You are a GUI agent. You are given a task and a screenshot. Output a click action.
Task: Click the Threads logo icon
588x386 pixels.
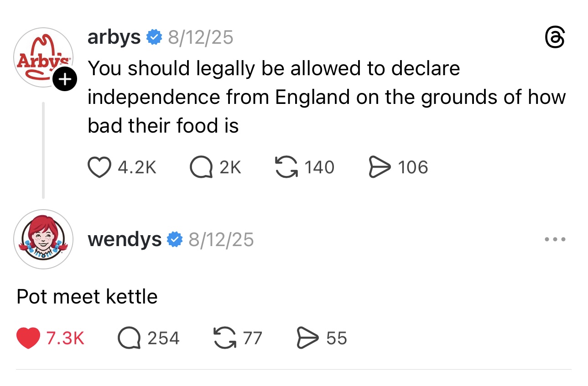pyautogui.click(x=555, y=38)
